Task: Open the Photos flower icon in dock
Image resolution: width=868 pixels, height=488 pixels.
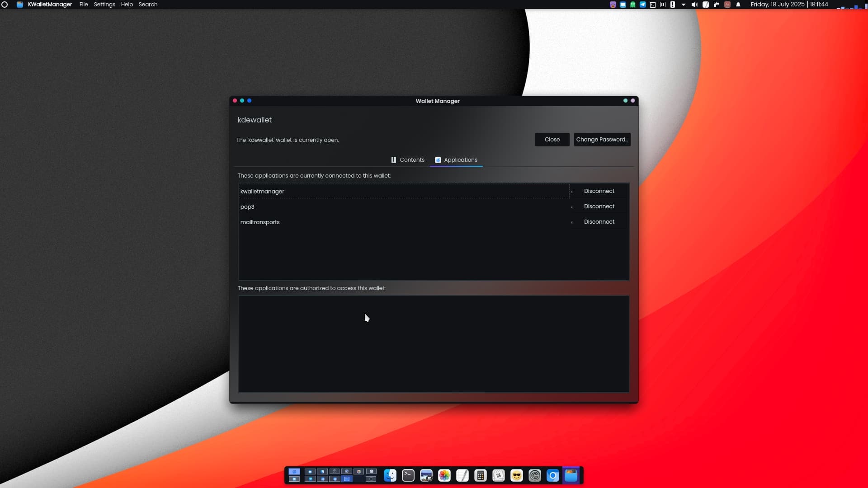Action: point(444,475)
